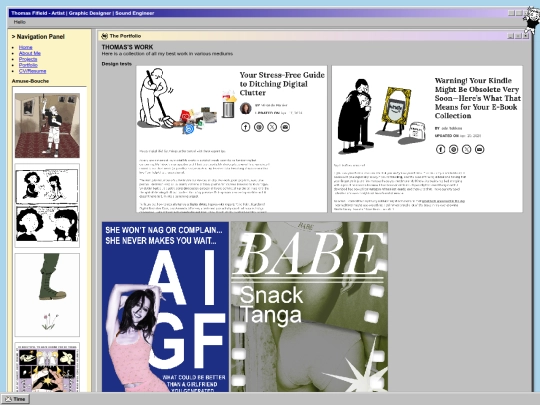Click The Portfolio window title icon
The image size is (540, 405).
click(105, 36)
